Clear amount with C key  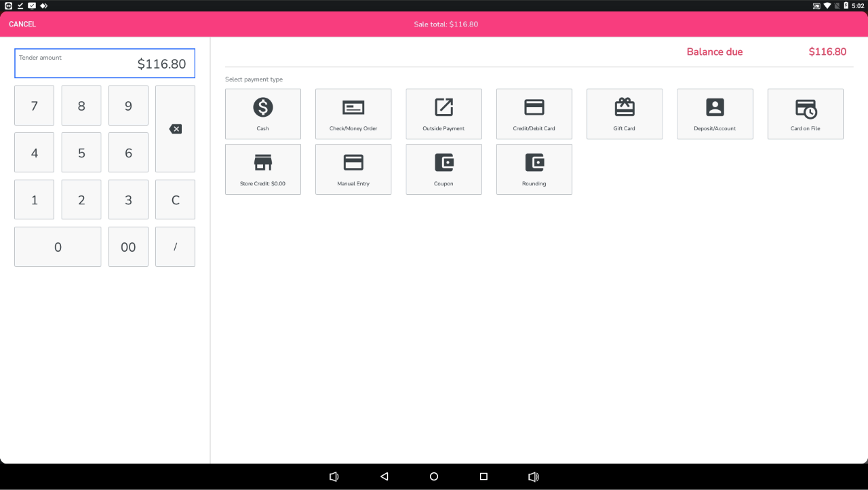coord(175,200)
